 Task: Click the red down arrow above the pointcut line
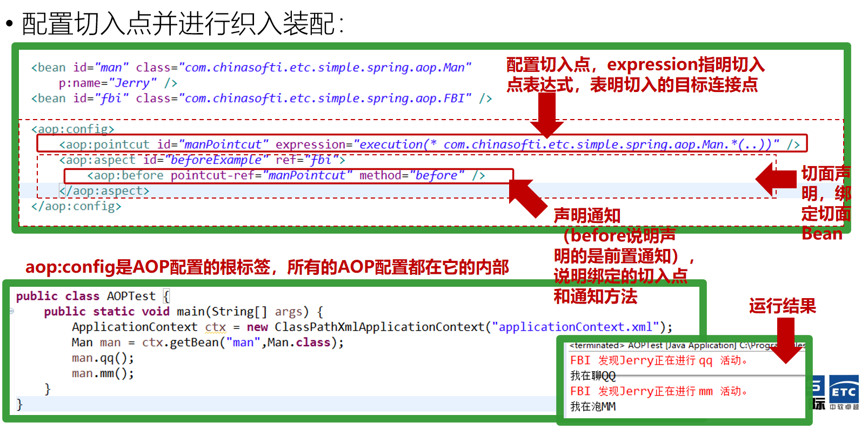pos(546,114)
